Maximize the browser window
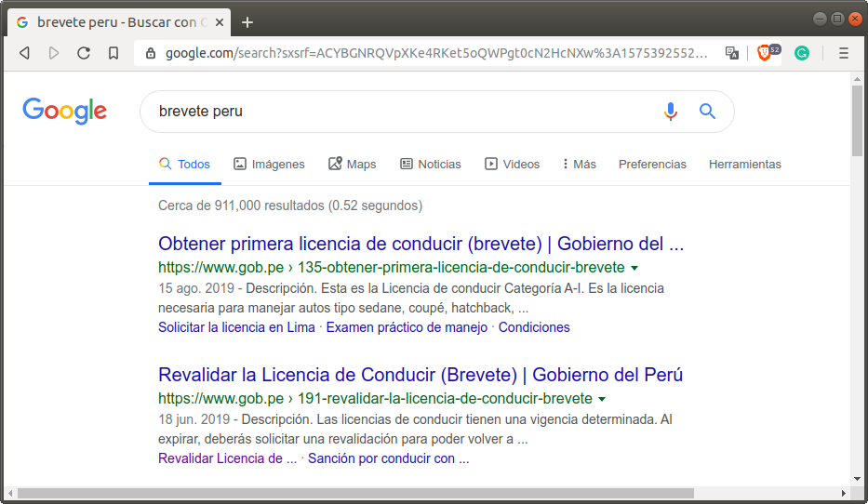 [x=837, y=19]
